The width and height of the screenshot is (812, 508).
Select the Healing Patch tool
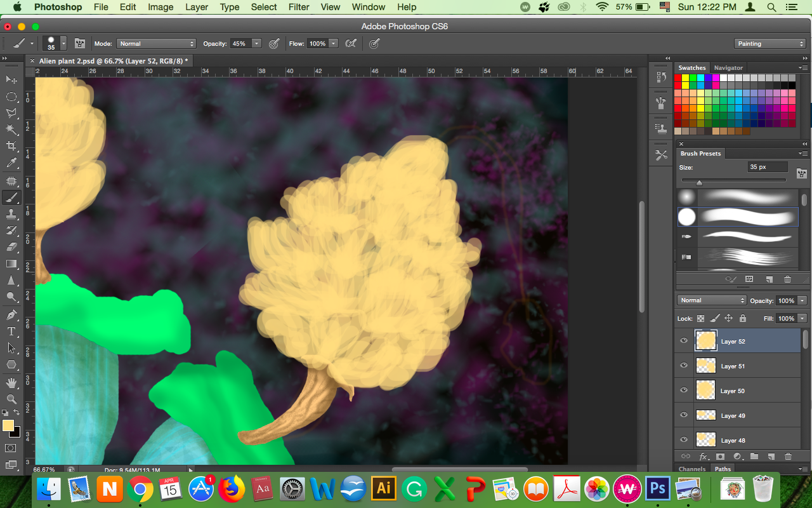(x=11, y=181)
